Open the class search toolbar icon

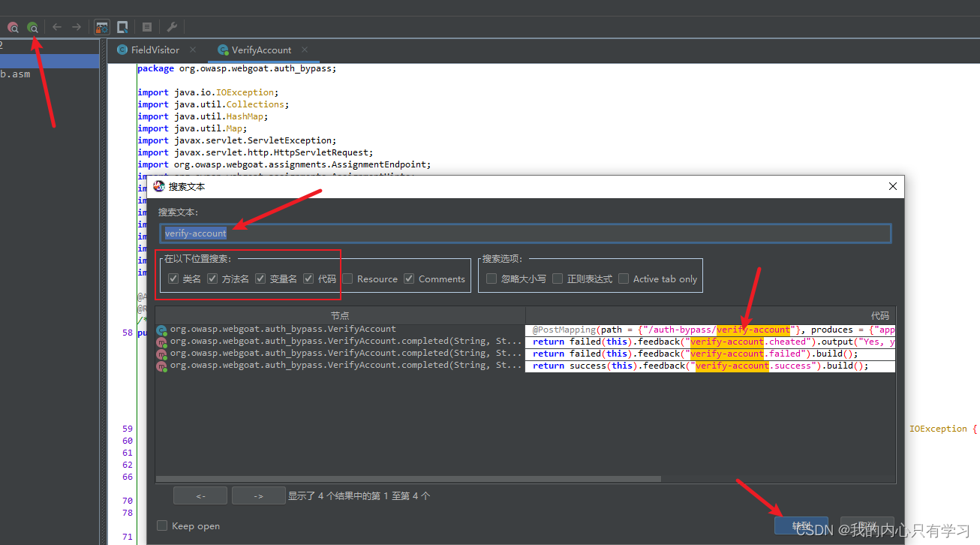click(x=13, y=27)
